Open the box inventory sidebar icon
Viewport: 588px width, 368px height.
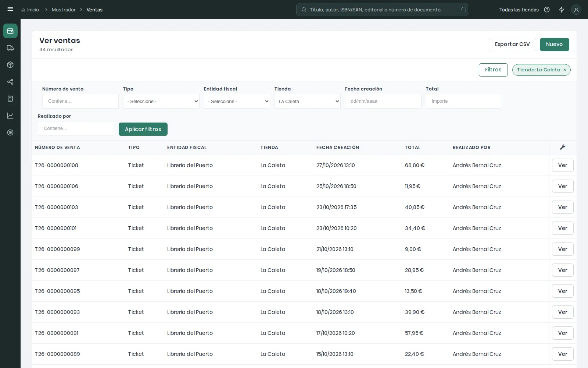coord(10,65)
